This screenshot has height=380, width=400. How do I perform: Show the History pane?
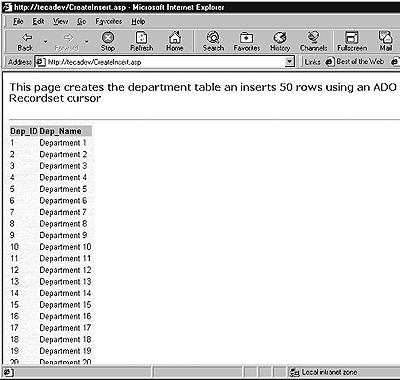280,42
